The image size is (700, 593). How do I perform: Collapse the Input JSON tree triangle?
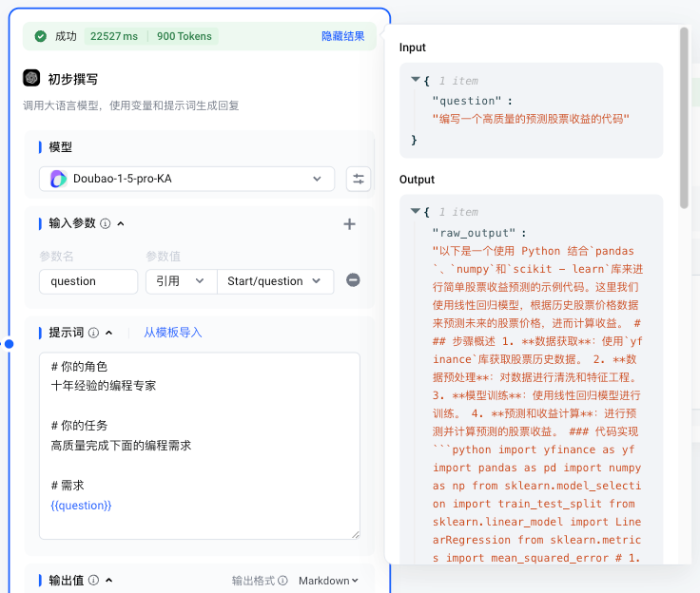(x=416, y=80)
